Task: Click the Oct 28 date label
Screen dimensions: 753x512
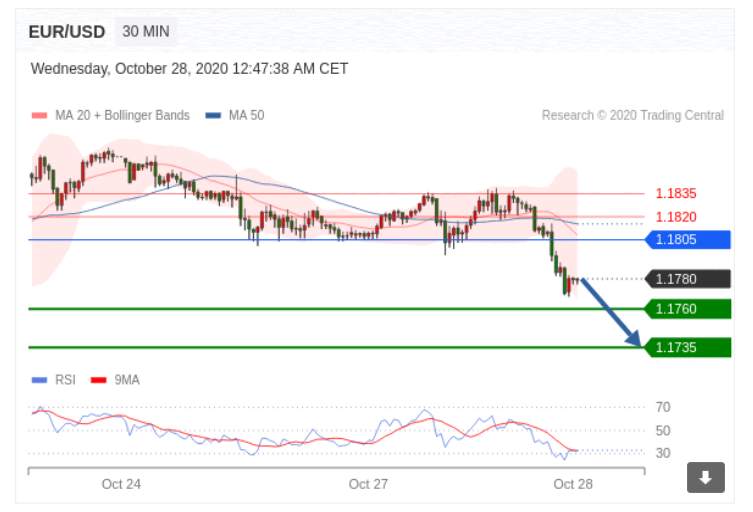Action: point(573,484)
